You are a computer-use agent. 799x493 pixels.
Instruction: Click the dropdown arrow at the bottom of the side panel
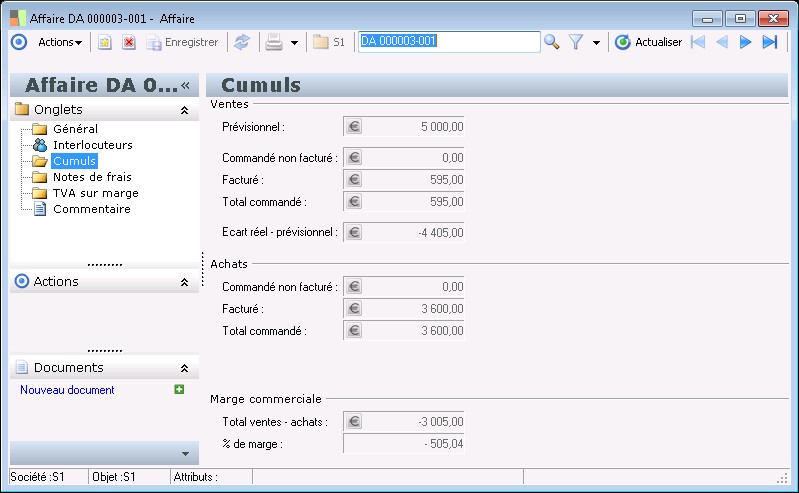point(185,454)
